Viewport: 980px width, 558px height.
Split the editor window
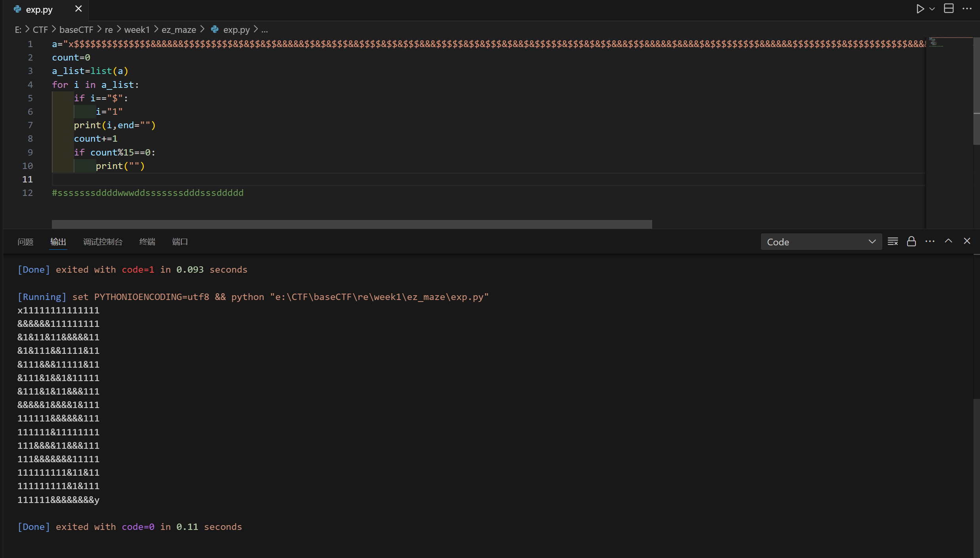point(949,8)
